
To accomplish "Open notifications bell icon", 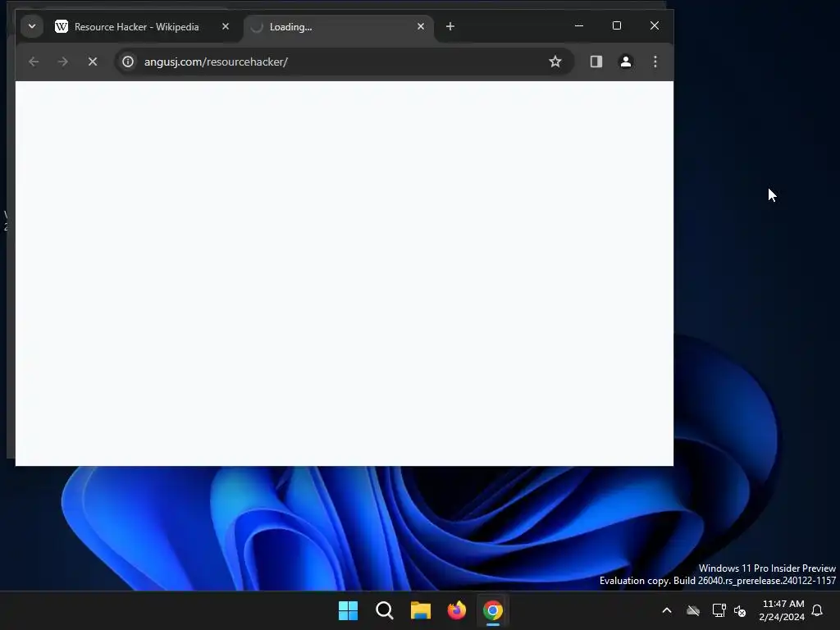I will pos(818,610).
